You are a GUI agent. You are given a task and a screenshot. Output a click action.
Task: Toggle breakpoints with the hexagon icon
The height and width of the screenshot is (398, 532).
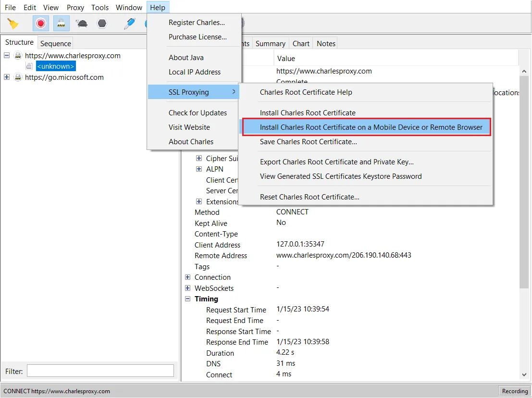pyautogui.click(x=102, y=24)
